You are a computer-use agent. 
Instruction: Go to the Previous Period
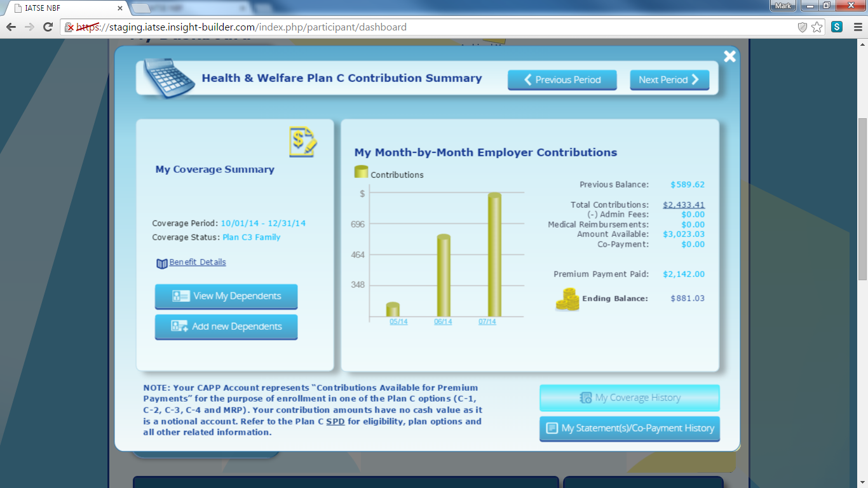(x=562, y=80)
